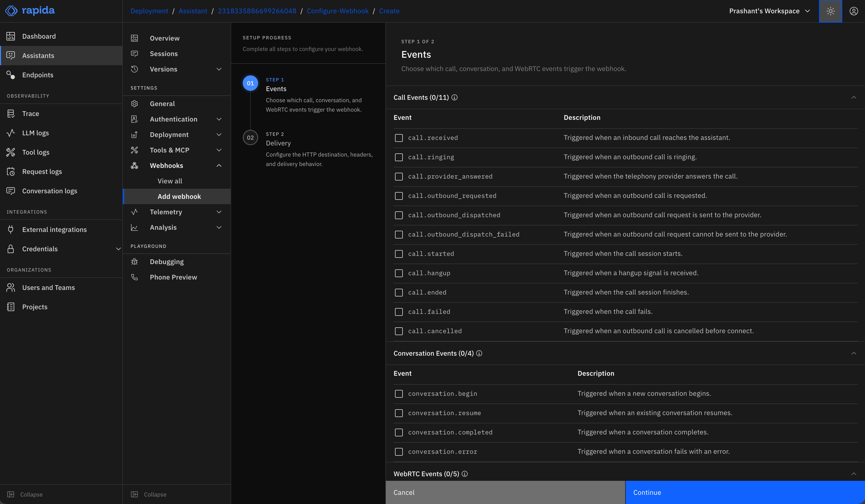Select the 01 Events step marker

tap(250, 83)
